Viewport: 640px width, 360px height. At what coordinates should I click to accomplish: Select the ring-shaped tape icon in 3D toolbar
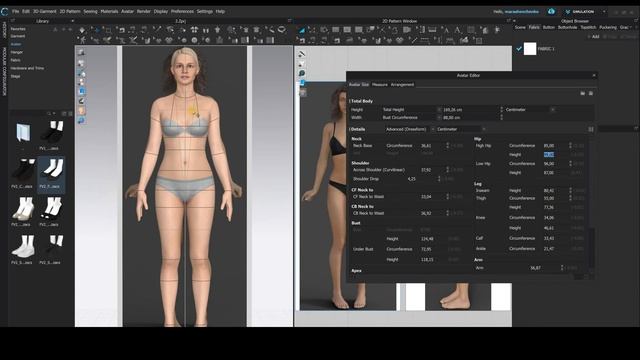tap(282, 29)
